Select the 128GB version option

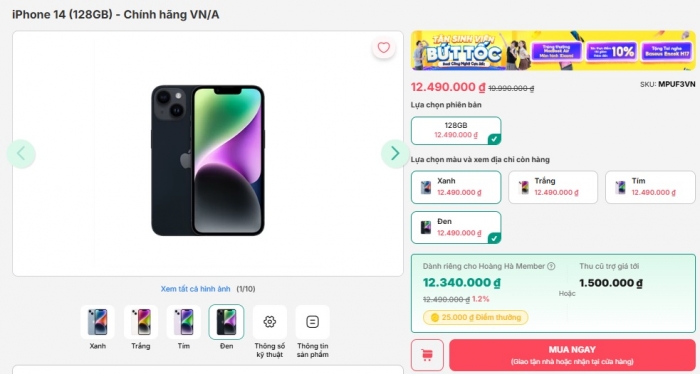coord(456,130)
